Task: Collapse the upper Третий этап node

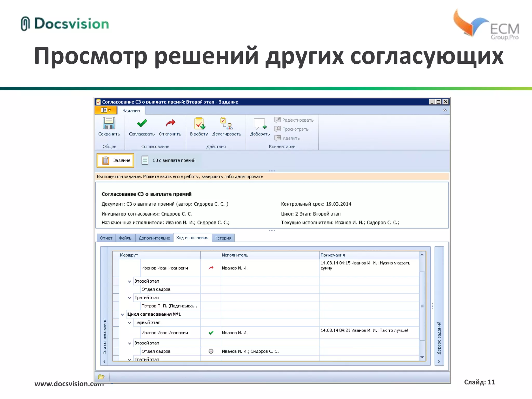Action: point(129,298)
